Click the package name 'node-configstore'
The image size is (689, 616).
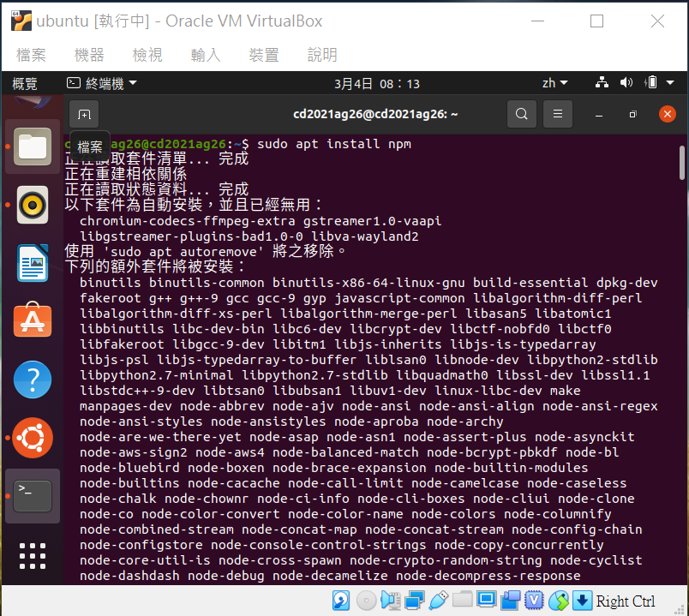tap(141, 544)
